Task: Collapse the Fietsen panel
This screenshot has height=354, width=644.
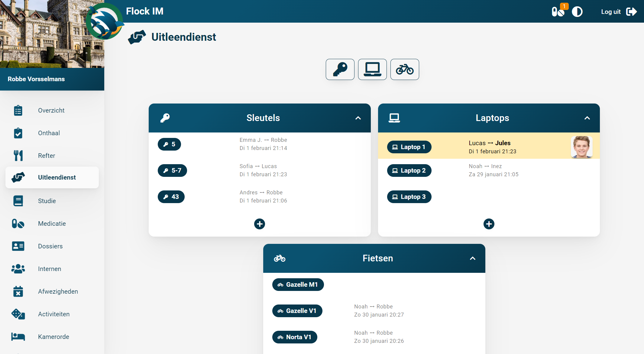Action: (x=473, y=258)
